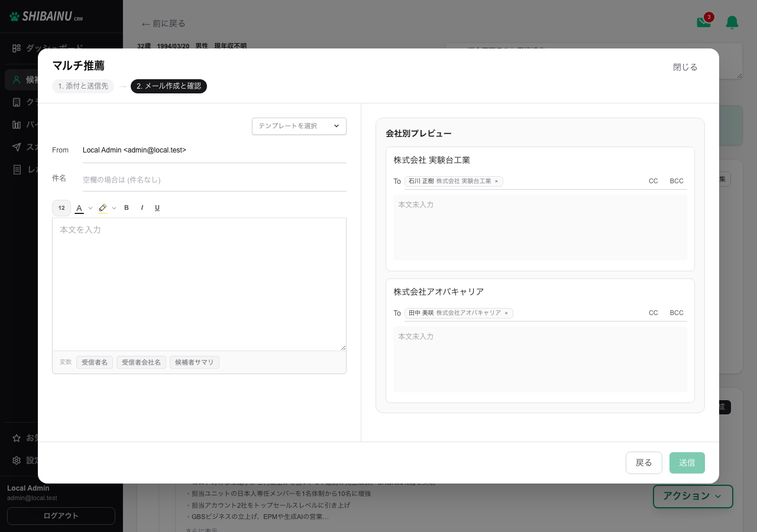Click the paper plane icon in sidebar
The height and width of the screenshot is (532, 757).
[17, 147]
